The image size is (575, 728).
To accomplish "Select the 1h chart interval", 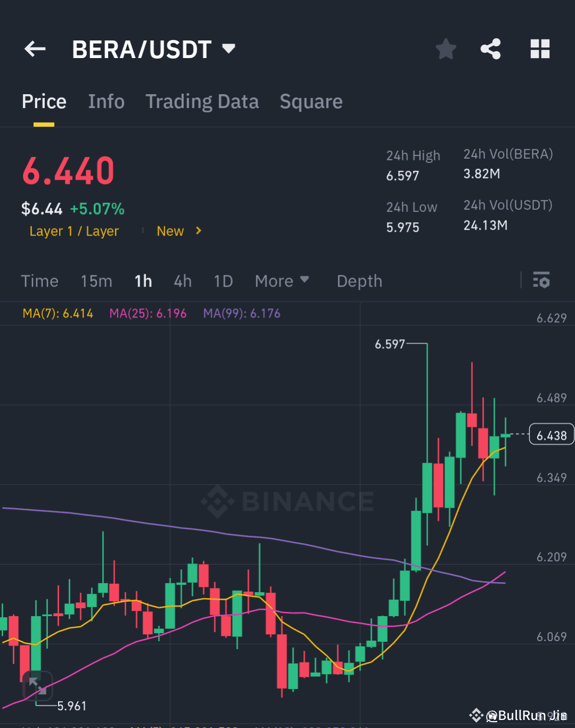I will tap(143, 281).
